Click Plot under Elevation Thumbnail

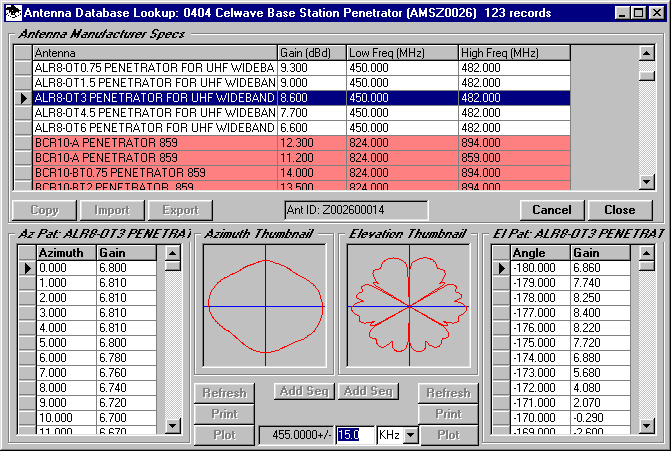tap(448, 435)
